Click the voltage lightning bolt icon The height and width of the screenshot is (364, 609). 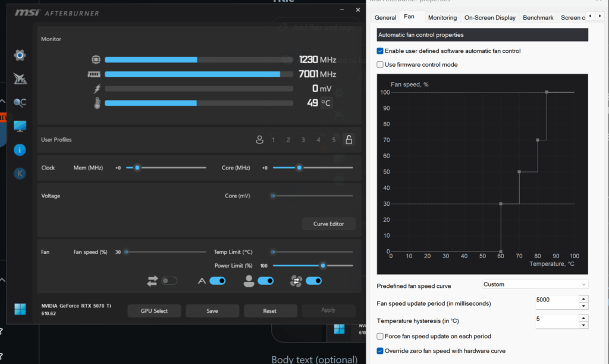point(97,89)
